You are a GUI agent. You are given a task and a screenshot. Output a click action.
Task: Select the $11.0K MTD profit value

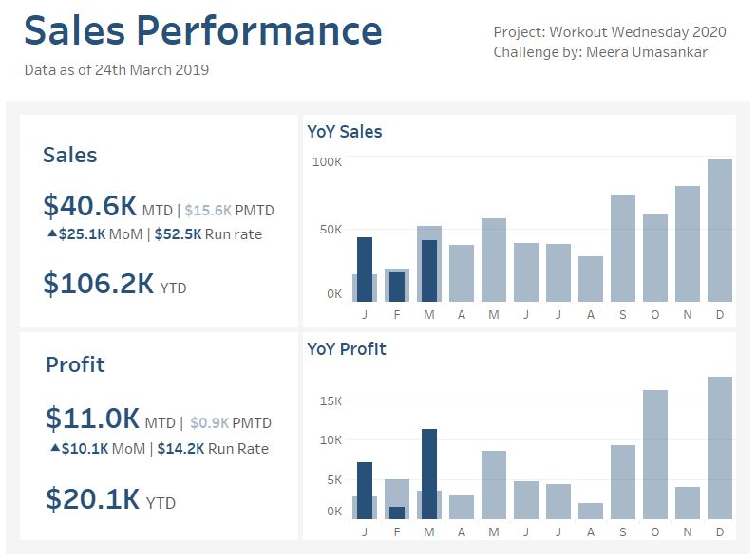coord(93,419)
